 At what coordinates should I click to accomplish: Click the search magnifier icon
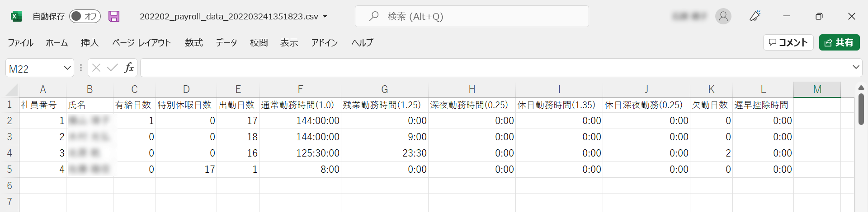click(374, 17)
